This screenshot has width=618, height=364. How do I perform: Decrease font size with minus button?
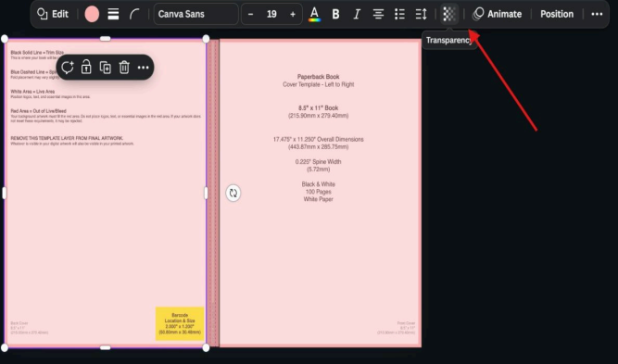click(251, 14)
